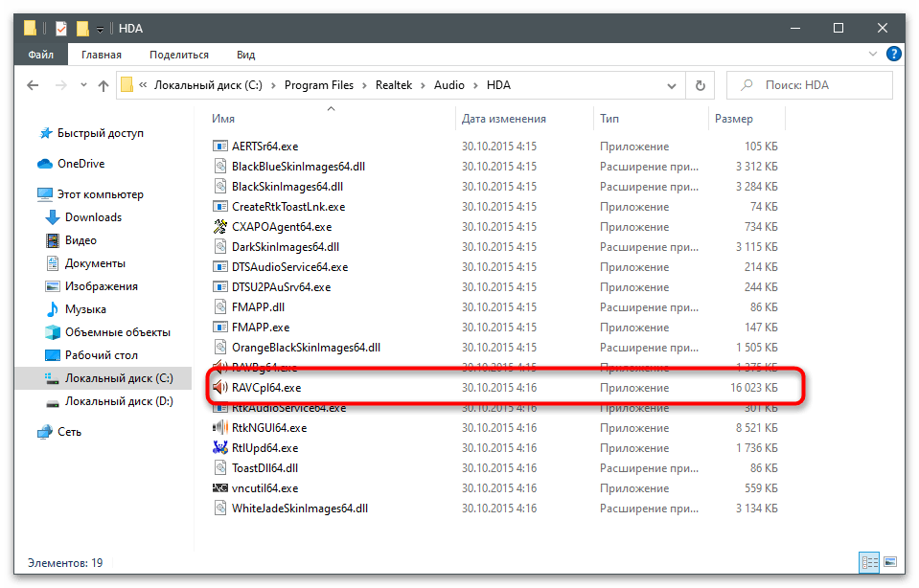Open recent locations dropdown arrow
919x588 pixels.
tap(83, 85)
